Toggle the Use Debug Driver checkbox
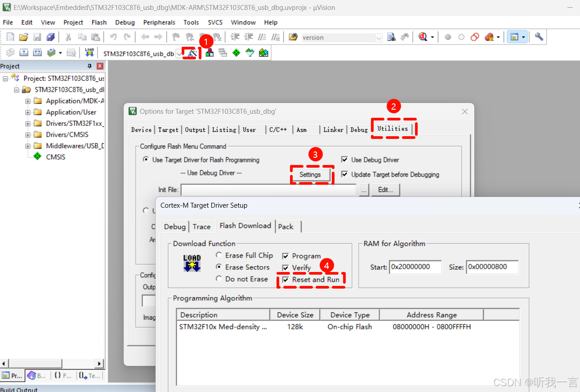 344,160
